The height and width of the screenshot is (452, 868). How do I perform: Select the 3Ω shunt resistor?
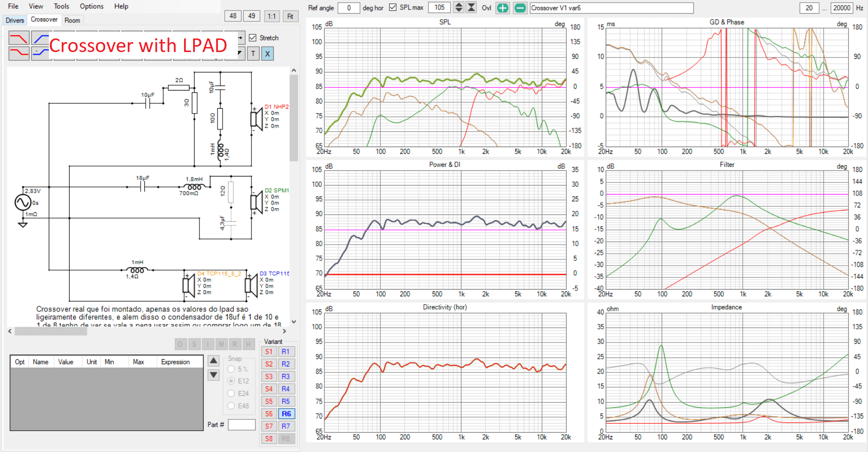coord(194,103)
